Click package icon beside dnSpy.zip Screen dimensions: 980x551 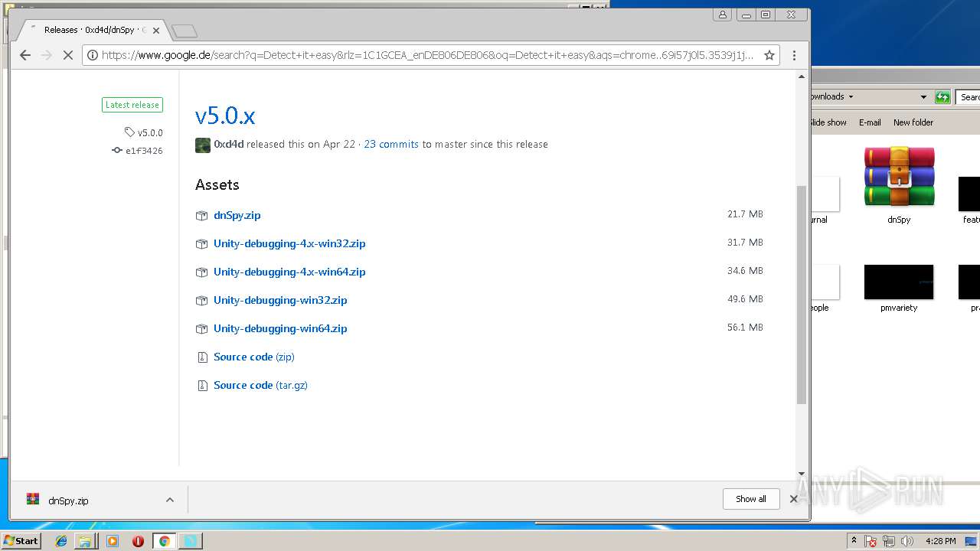[202, 216]
